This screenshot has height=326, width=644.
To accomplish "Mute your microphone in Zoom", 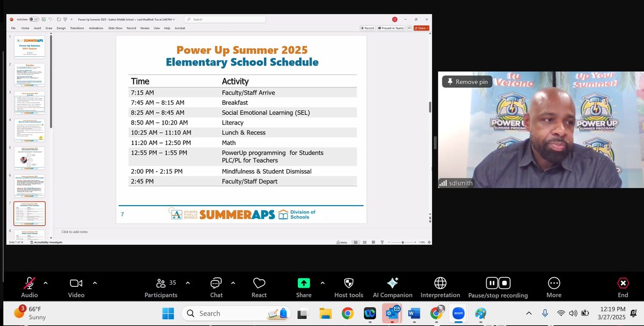I will (x=30, y=282).
